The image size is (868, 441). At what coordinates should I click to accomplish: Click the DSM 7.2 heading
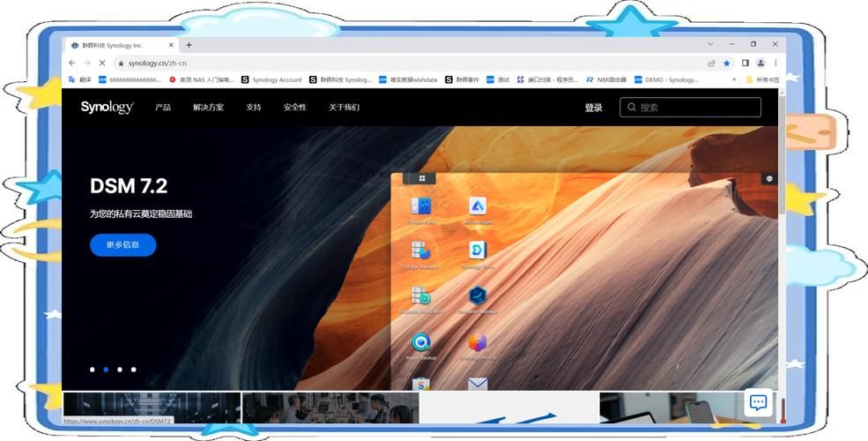tap(129, 186)
